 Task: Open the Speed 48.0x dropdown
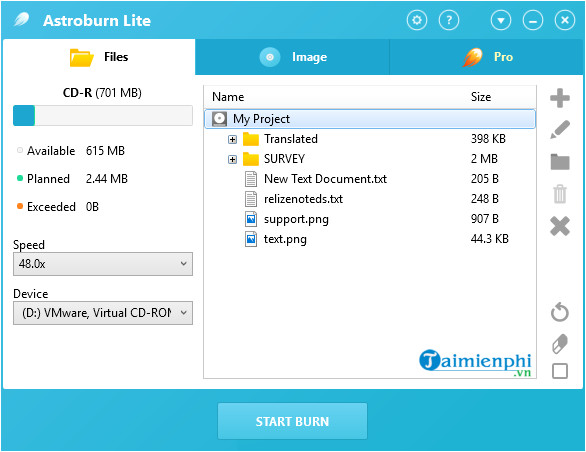coord(103,264)
